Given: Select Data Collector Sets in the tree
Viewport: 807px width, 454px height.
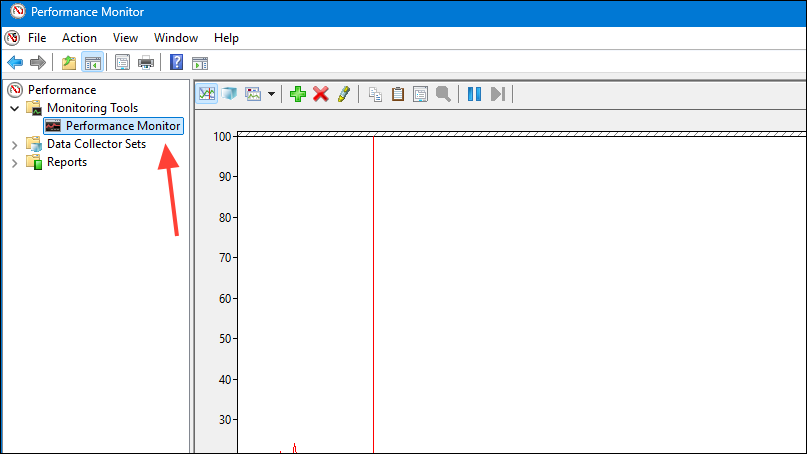Looking at the screenshot, I should click(96, 144).
